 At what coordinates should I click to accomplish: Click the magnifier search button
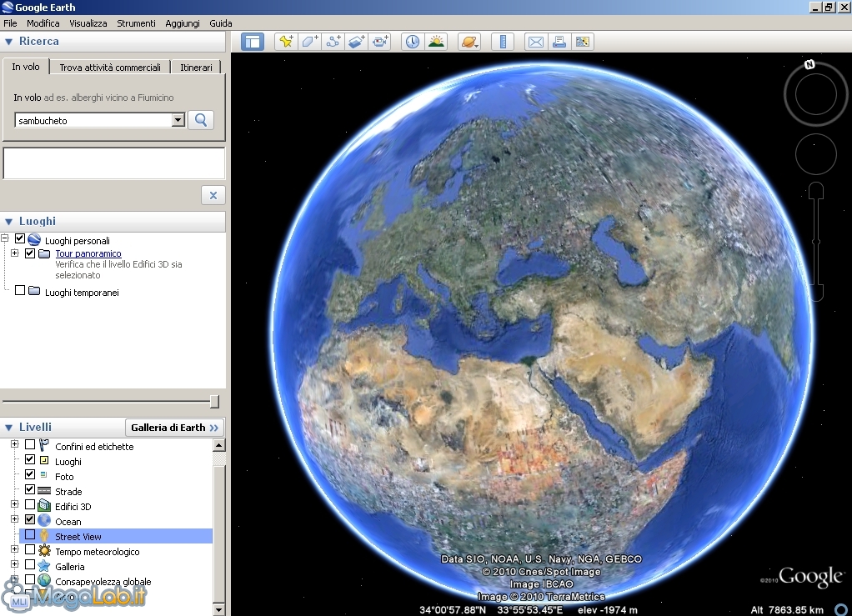point(201,120)
